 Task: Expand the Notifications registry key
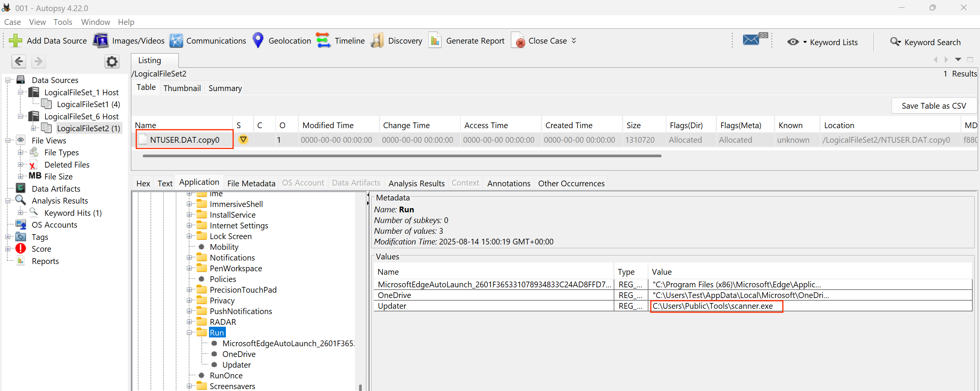[x=189, y=257]
